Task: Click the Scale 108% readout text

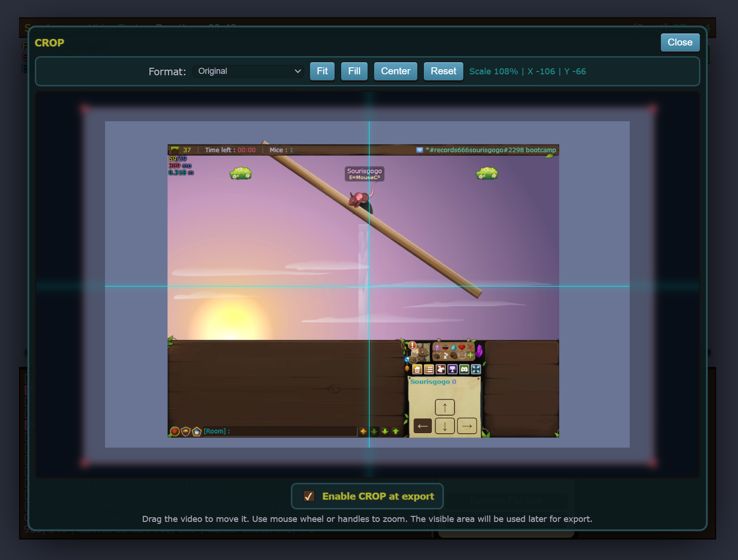Action: (x=494, y=72)
